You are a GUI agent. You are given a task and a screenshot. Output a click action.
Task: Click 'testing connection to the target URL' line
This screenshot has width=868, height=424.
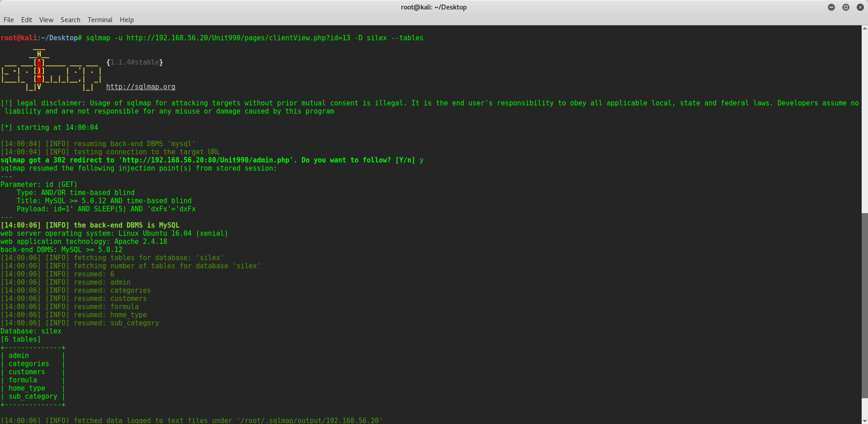pos(110,152)
